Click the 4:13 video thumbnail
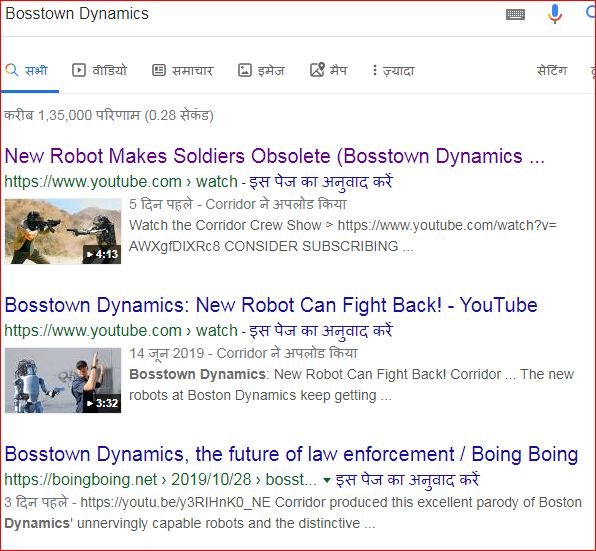 point(63,231)
